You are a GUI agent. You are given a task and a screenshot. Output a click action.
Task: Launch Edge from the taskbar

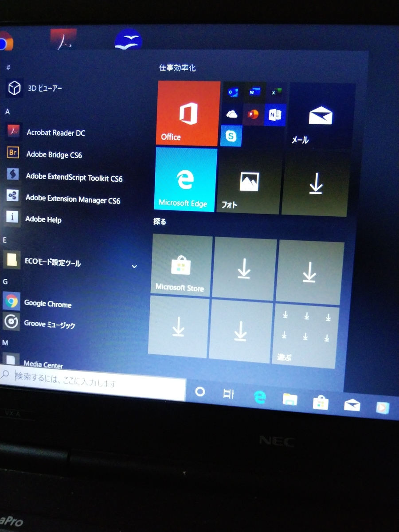point(259,397)
